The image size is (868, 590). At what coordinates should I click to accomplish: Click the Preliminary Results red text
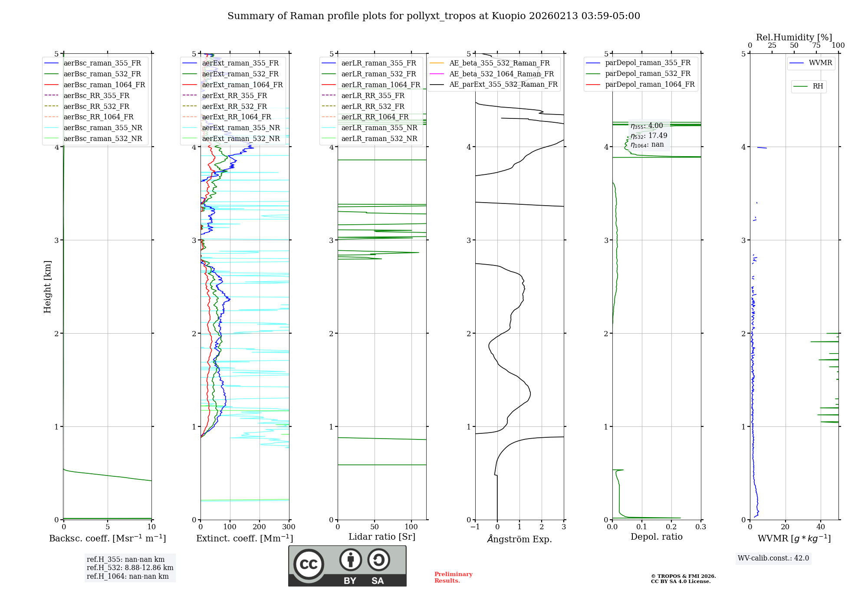coord(453,577)
